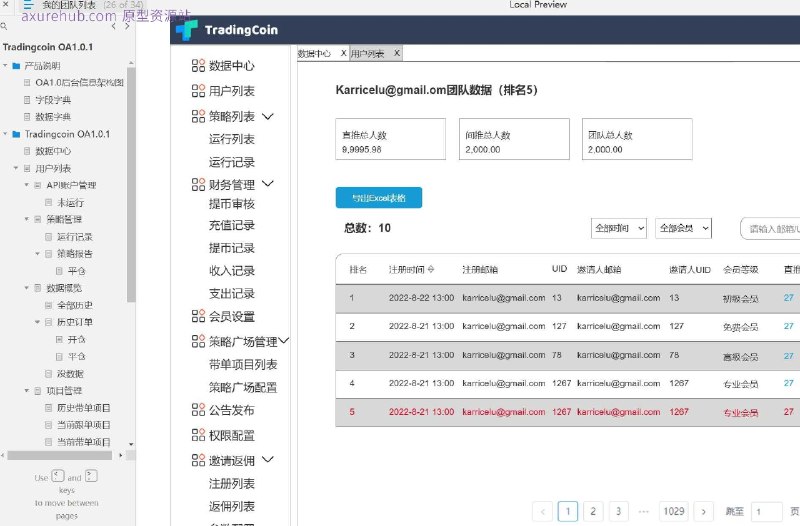The width and height of the screenshot is (800, 526).
Task: Switch to the 用户列表 tab
Action: [367, 54]
